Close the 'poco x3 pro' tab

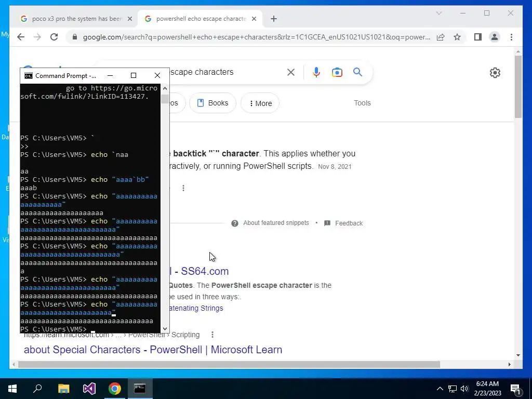(x=129, y=19)
